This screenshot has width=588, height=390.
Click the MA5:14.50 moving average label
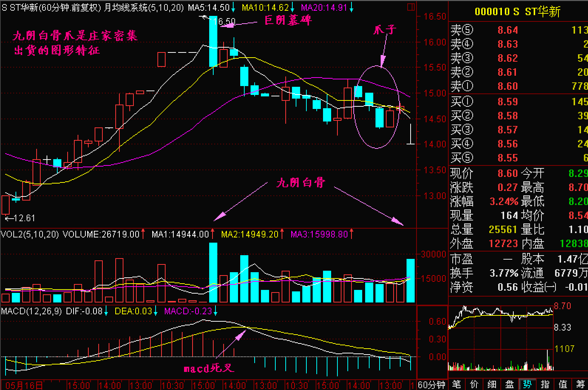(209, 7)
